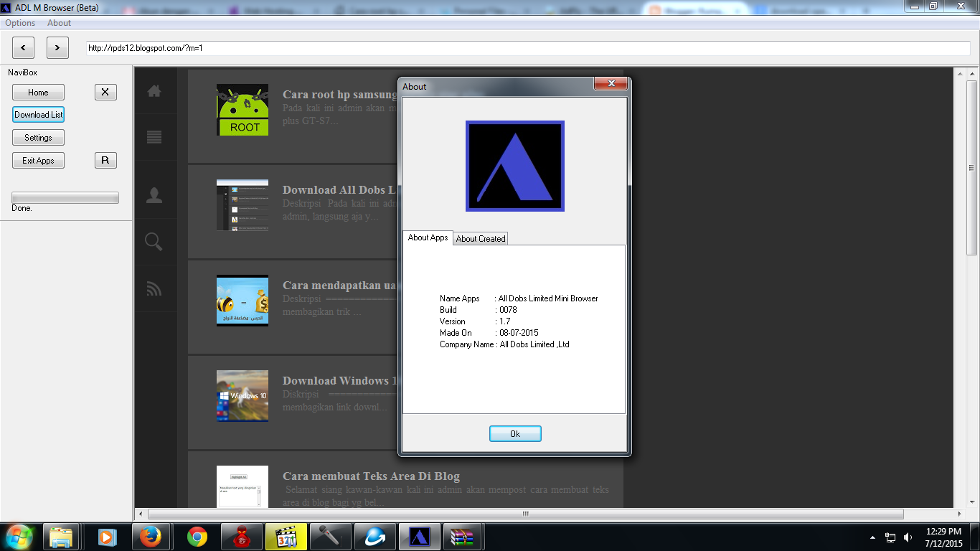The height and width of the screenshot is (551, 980).
Task: Open the Options menu
Action: [20, 23]
